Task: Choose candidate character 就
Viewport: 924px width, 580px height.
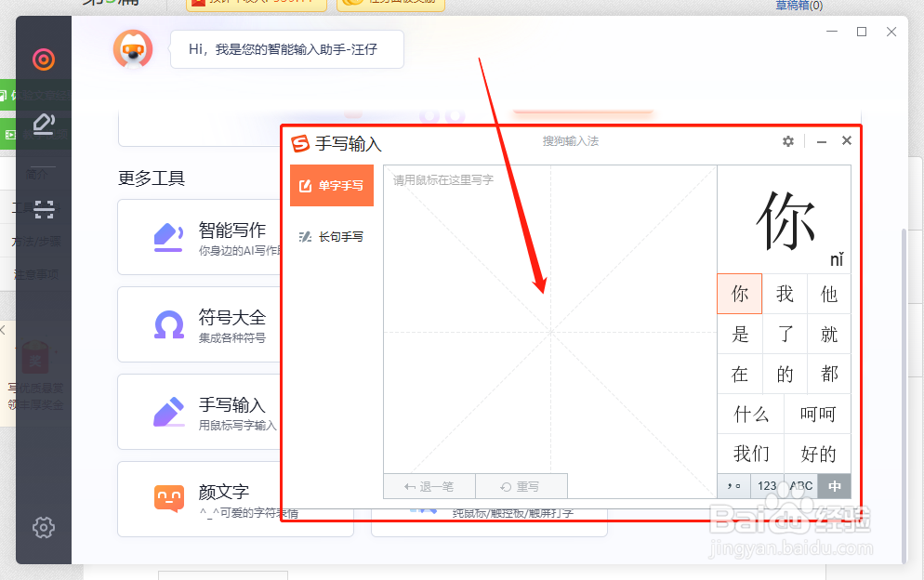Action: pyautogui.click(x=829, y=334)
